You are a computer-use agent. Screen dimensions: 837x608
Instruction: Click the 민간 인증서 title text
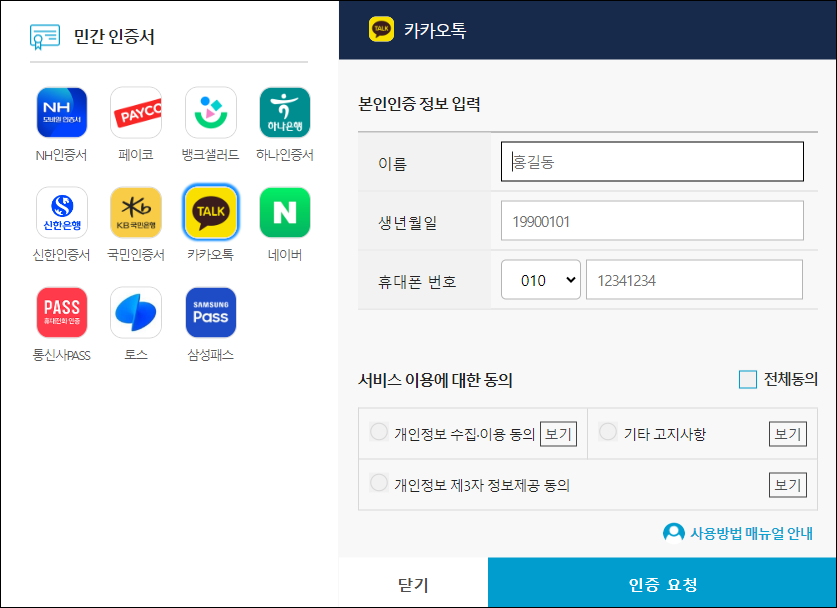point(114,37)
